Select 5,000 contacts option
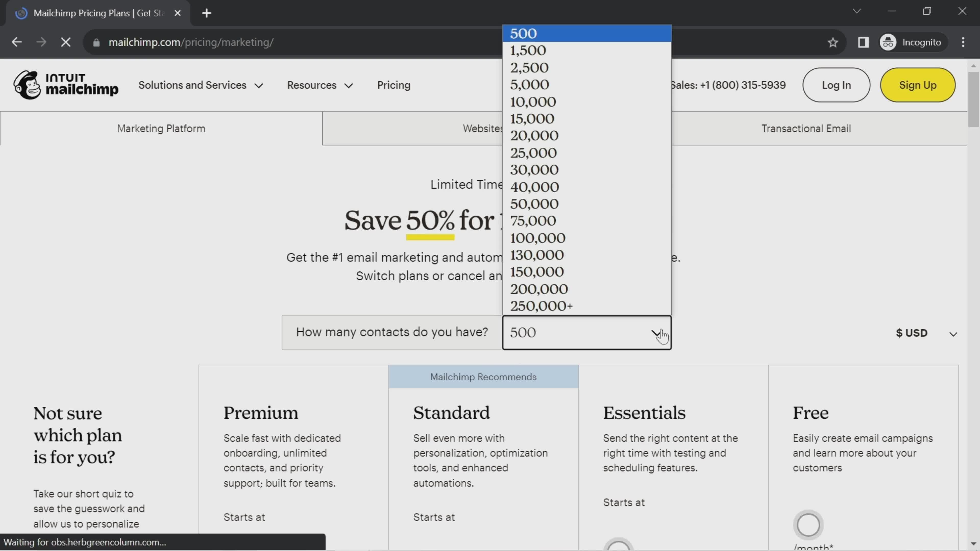The height and width of the screenshot is (551, 980). (x=587, y=84)
